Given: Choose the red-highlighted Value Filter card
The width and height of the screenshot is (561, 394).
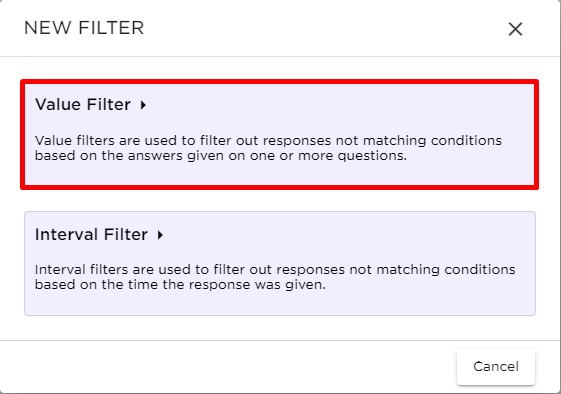Looking at the screenshot, I should (x=279, y=135).
